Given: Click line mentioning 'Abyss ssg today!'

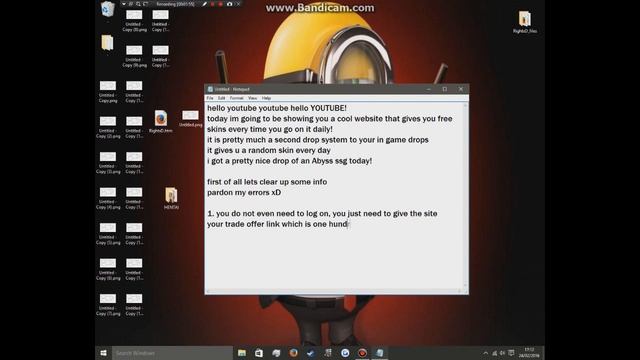Looking at the screenshot, I should 289,161.
